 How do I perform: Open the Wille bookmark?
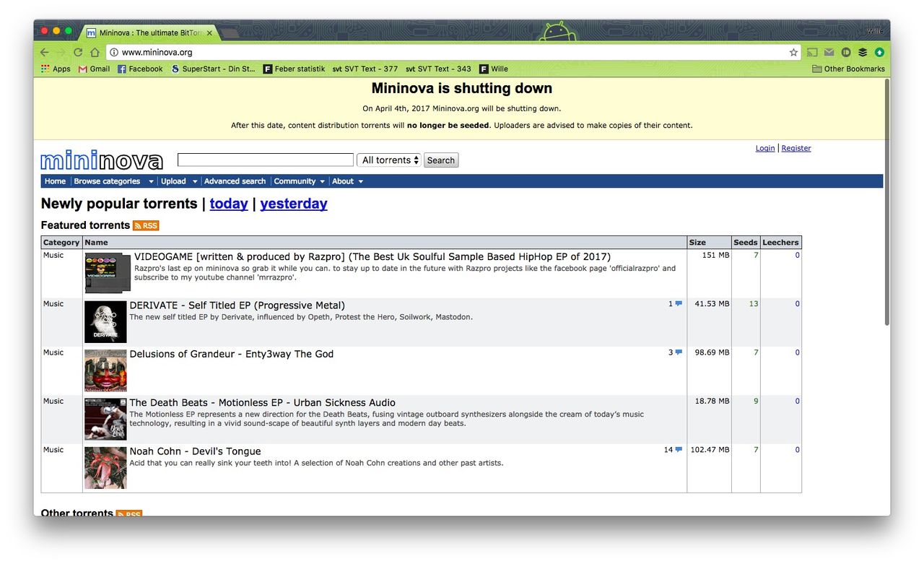click(x=494, y=69)
